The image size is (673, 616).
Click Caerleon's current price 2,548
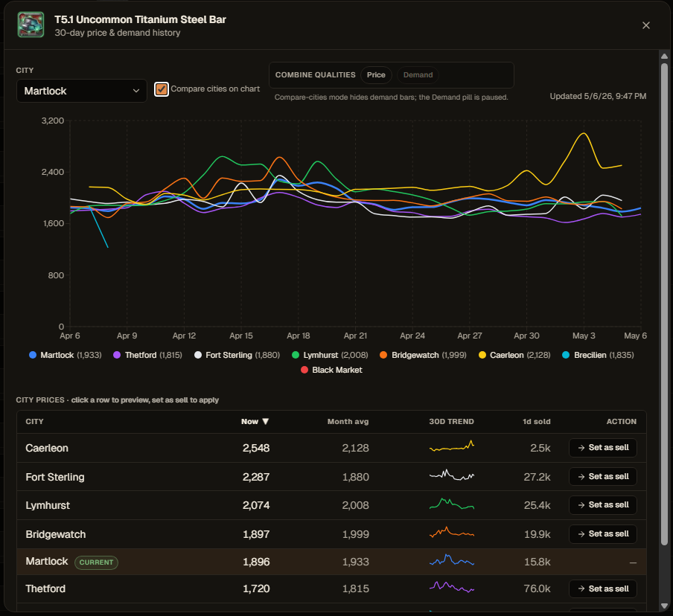coord(256,448)
